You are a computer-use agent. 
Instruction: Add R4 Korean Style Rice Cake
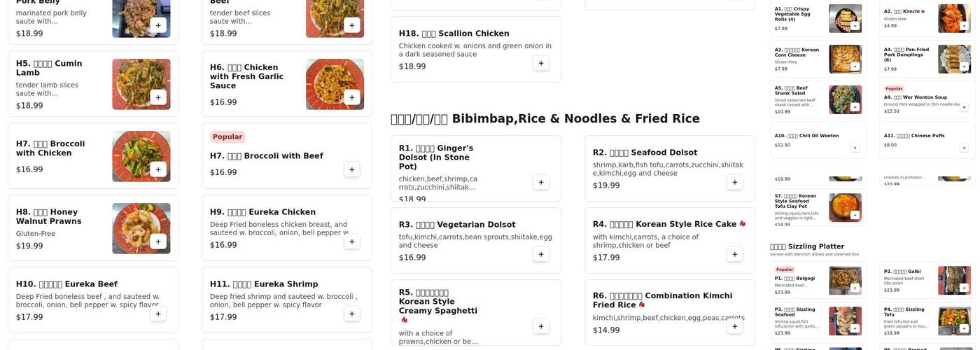[x=734, y=254]
